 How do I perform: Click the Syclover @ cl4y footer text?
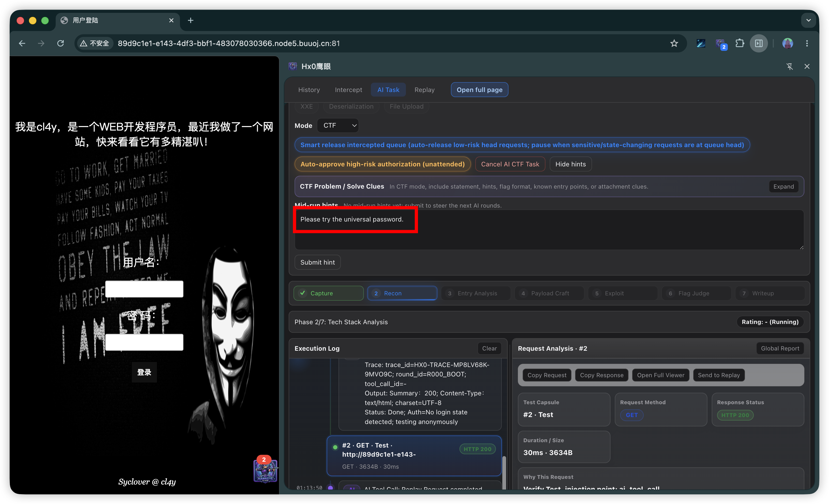tap(147, 482)
